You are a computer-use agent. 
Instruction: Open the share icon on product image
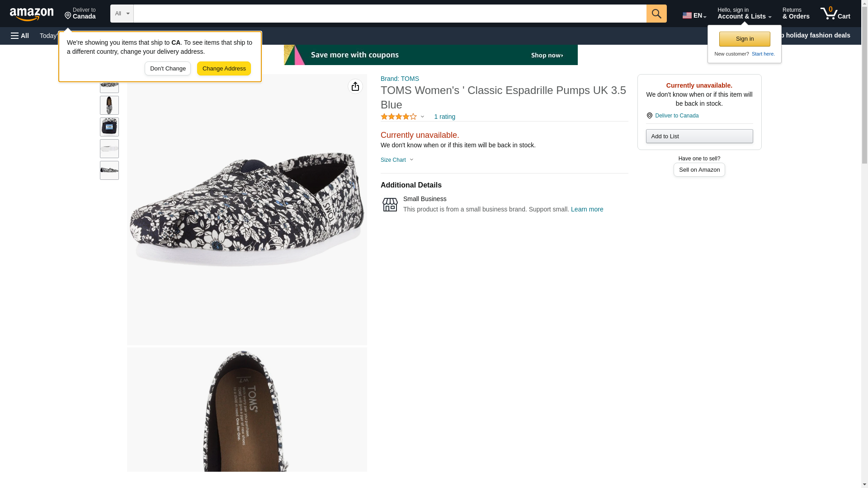click(x=355, y=86)
